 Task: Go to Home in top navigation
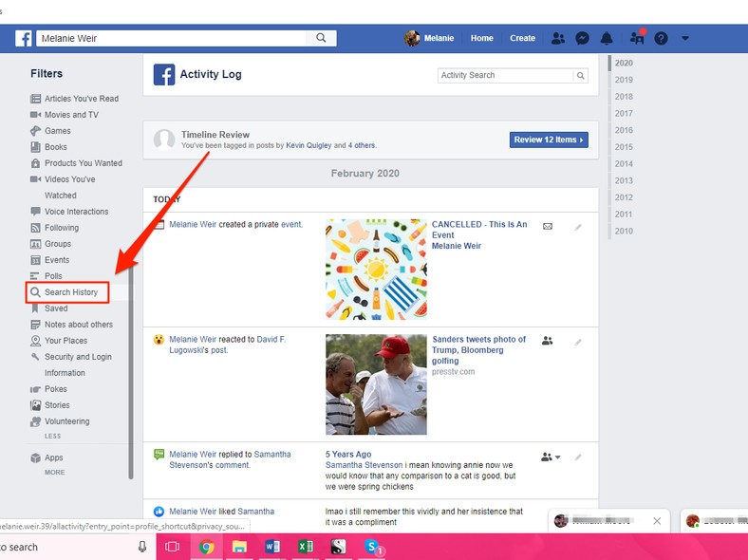click(482, 38)
